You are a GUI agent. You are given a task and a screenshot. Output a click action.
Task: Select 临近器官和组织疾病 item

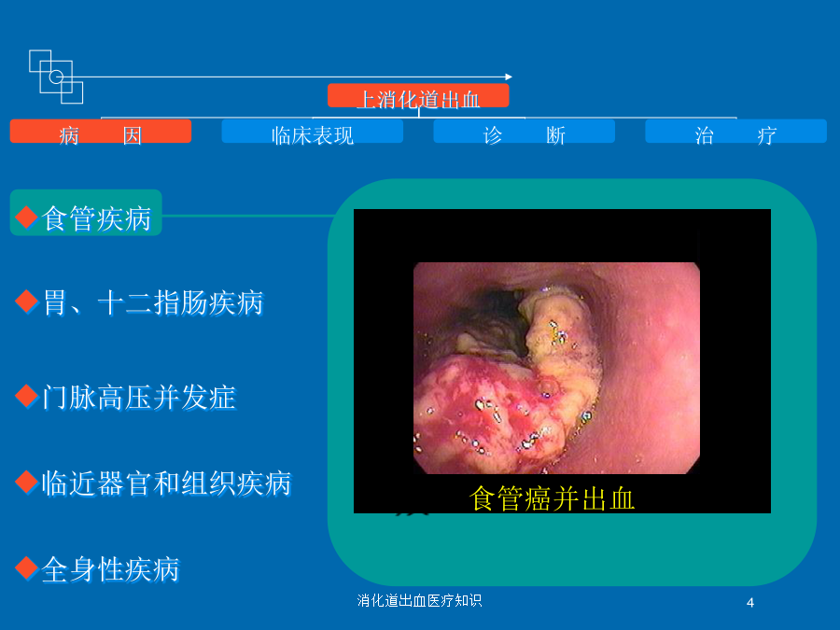pos(167,483)
